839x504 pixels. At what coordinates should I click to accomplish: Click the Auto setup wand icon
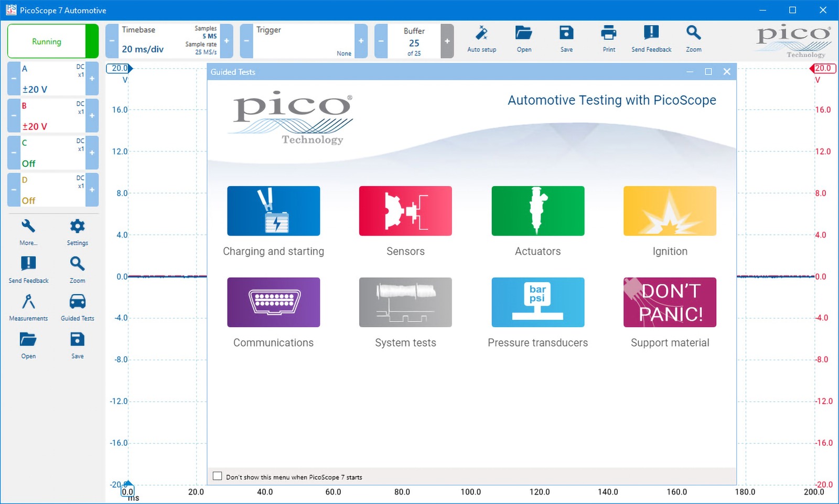tap(481, 34)
